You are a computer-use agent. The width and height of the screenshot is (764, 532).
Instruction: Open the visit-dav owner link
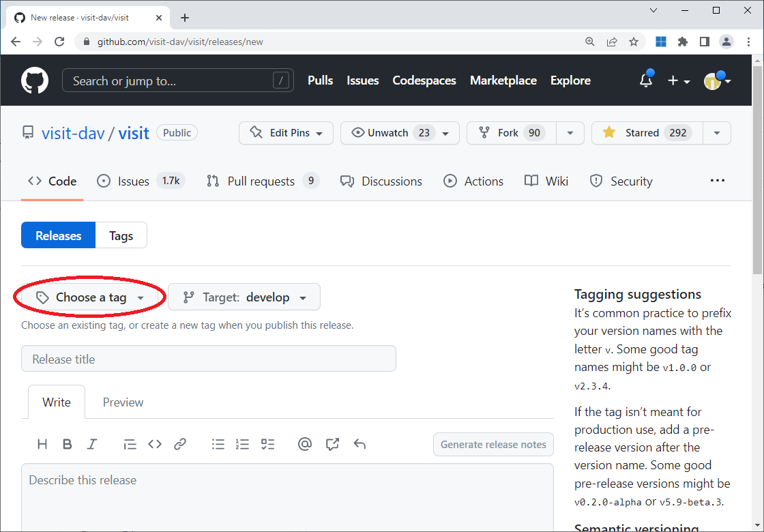tap(73, 133)
